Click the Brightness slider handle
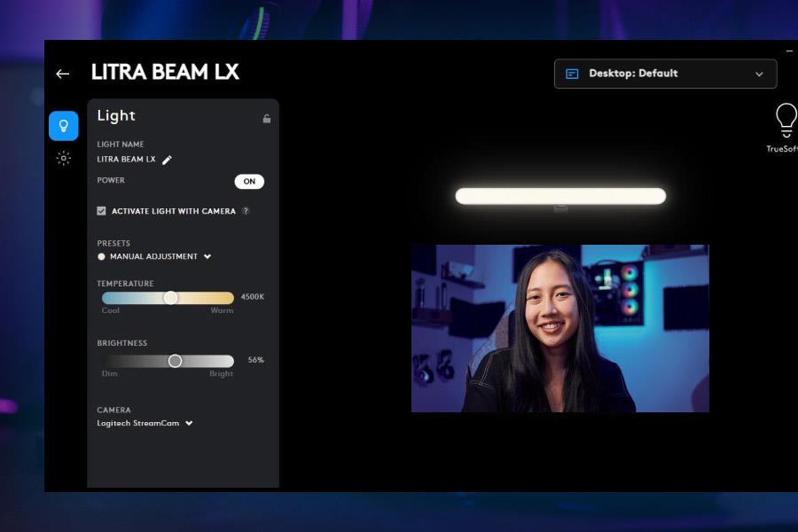The image size is (798, 532). (x=175, y=361)
